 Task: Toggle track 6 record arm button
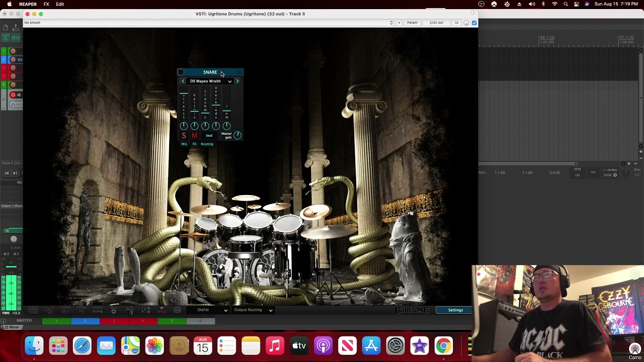pyautogui.click(x=13, y=95)
